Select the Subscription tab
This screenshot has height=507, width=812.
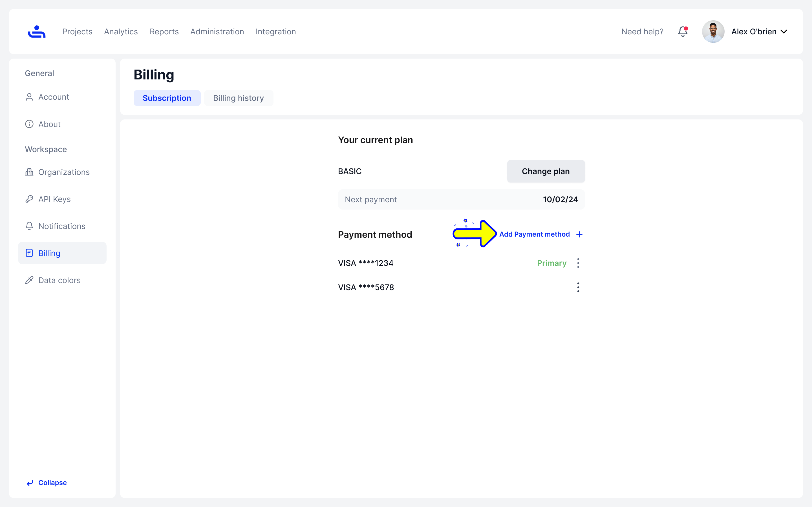pyautogui.click(x=167, y=98)
